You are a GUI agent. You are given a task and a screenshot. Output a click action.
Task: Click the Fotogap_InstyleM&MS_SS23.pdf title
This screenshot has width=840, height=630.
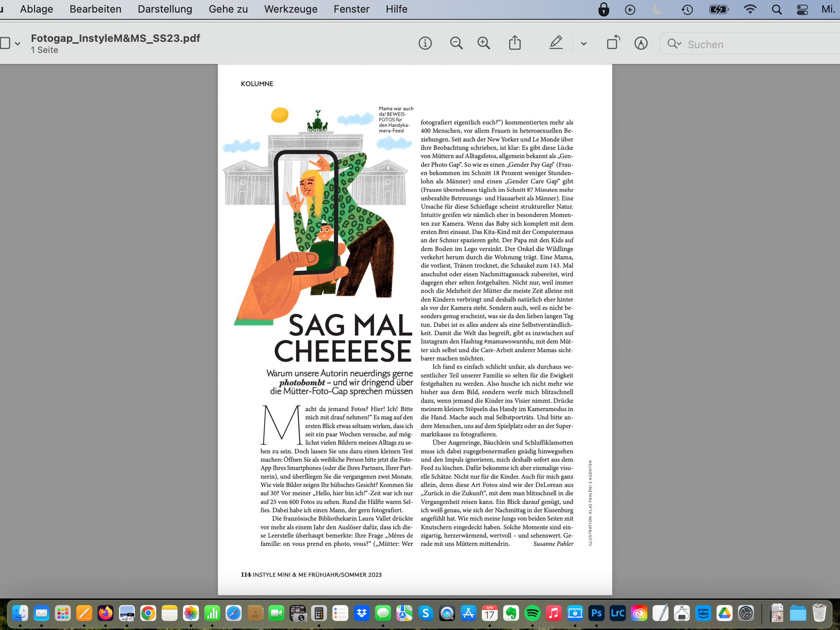[115, 38]
